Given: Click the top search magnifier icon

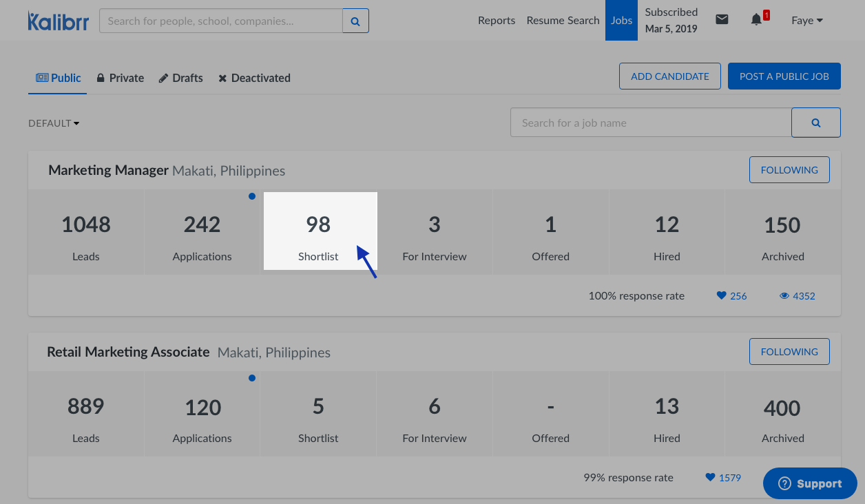Looking at the screenshot, I should pos(355,21).
